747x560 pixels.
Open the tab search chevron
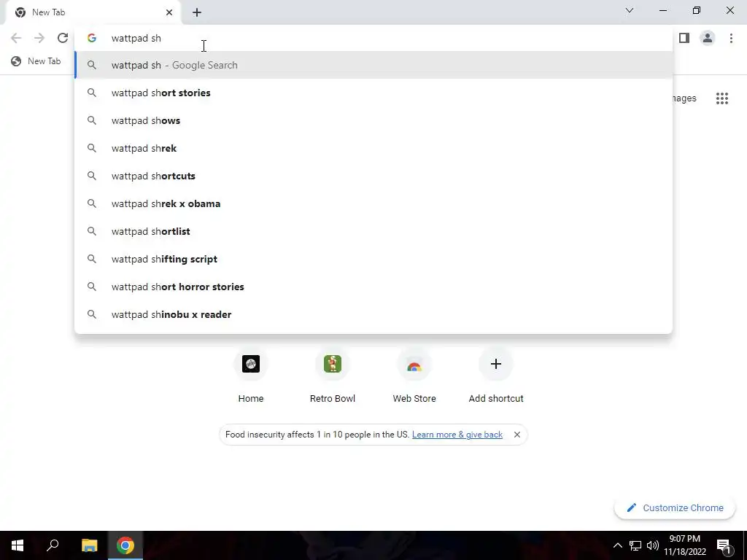tap(630, 10)
